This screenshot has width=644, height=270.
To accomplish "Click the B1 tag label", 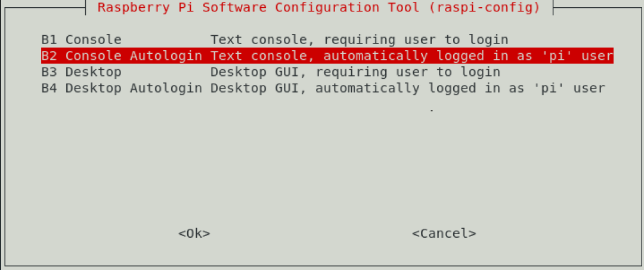I will pyautogui.click(x=49, y=40).
